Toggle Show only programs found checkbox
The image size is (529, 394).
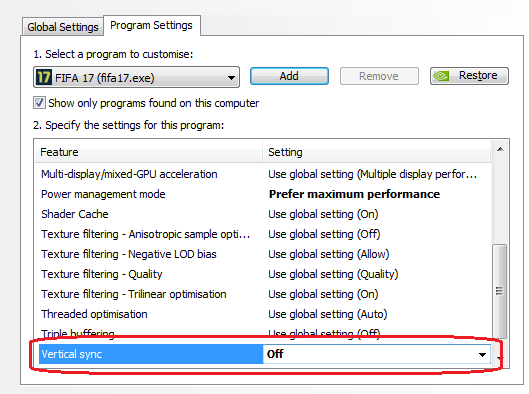[x=39, y=103]
